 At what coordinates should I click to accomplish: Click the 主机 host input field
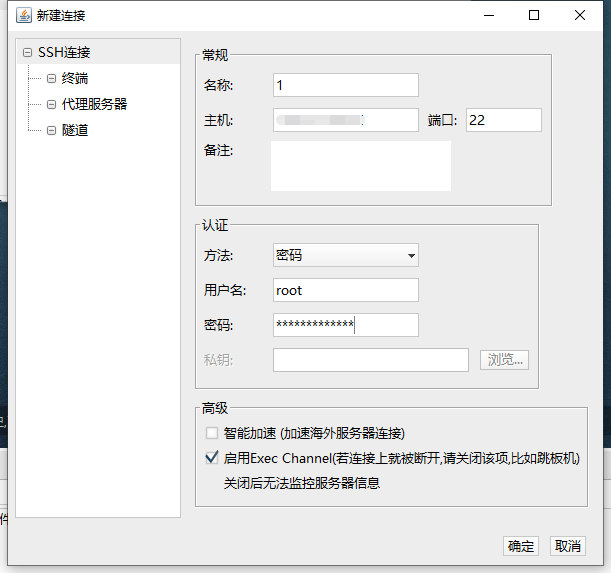point(346,120)
